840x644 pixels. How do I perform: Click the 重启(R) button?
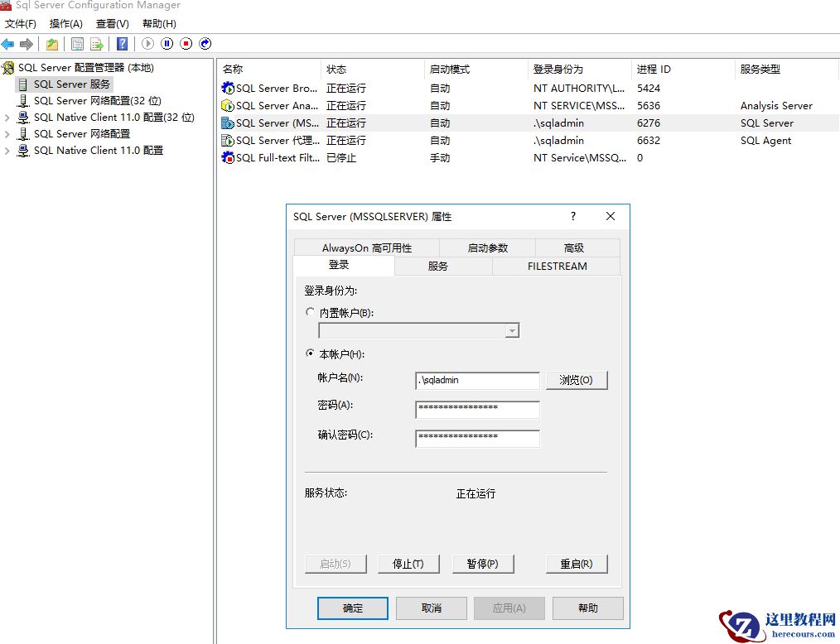point(577,564)
